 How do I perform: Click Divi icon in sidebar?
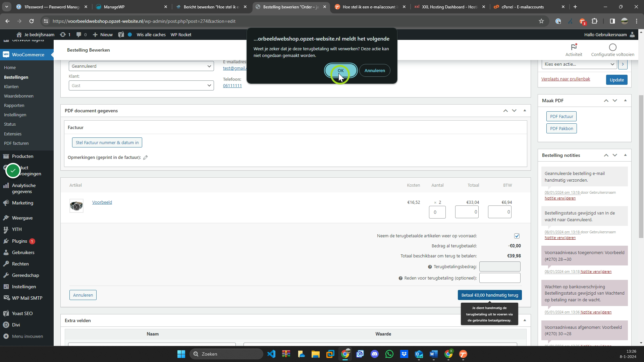6,325
